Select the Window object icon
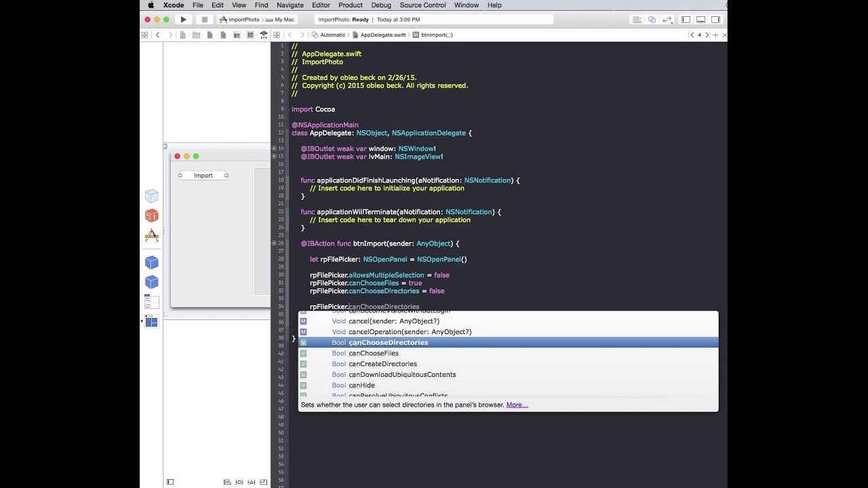Image resolution: width=868 pixels, height=488 pixels. pyautogui.click(x=152, y=321)
